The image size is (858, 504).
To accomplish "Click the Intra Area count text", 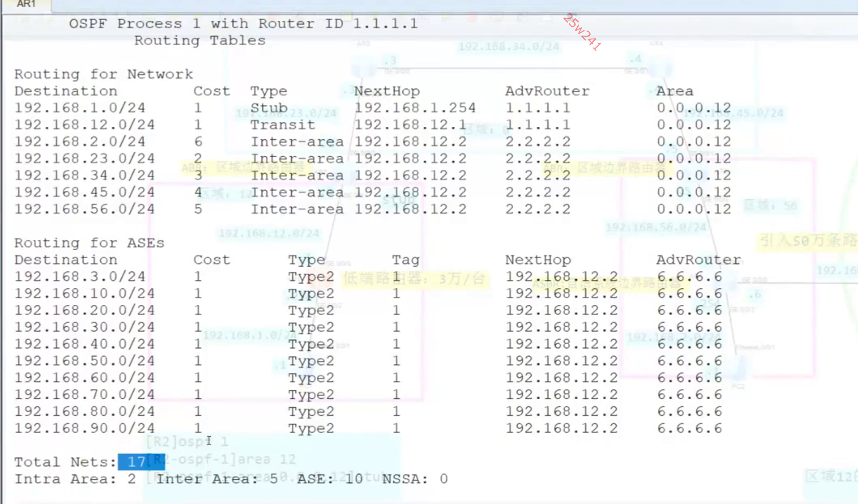I will click(75, 479).
